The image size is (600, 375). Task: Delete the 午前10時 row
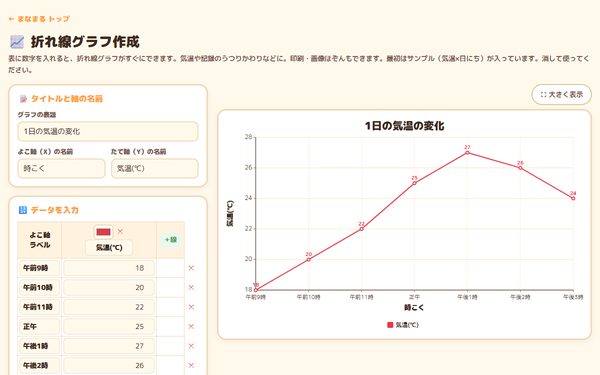click(x=191, y=287)
